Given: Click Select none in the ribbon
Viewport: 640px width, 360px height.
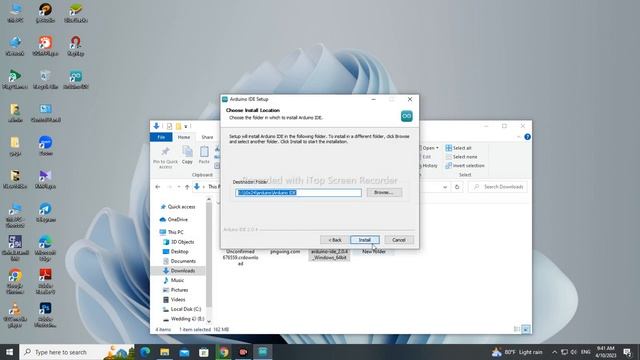Looking at the screenshot, I should coord(461,157).
